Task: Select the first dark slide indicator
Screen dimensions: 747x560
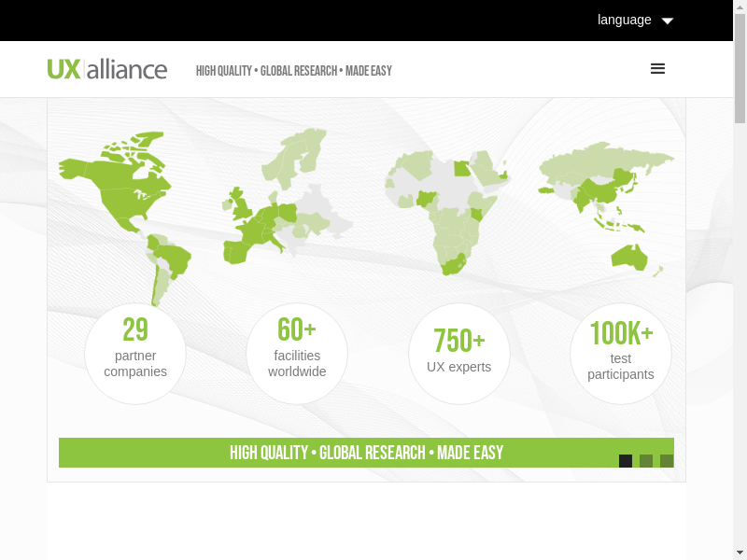Action: 626,461
